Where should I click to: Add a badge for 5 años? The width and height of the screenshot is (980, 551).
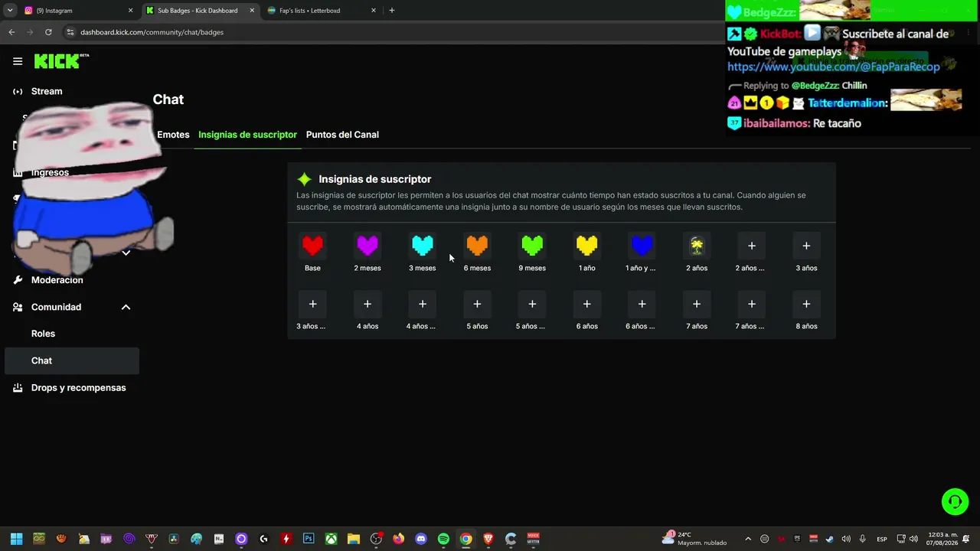pyautogui.click(x=477, y=304)
